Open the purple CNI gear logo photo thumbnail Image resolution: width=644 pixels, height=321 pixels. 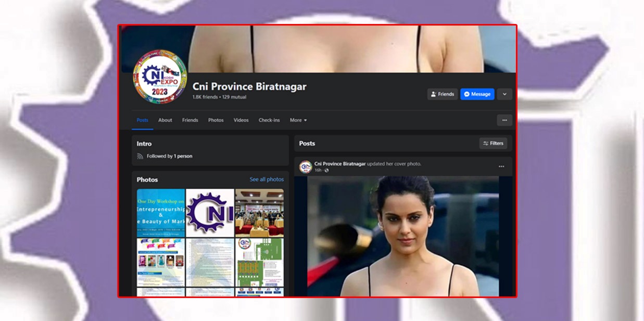click(210, 213)
